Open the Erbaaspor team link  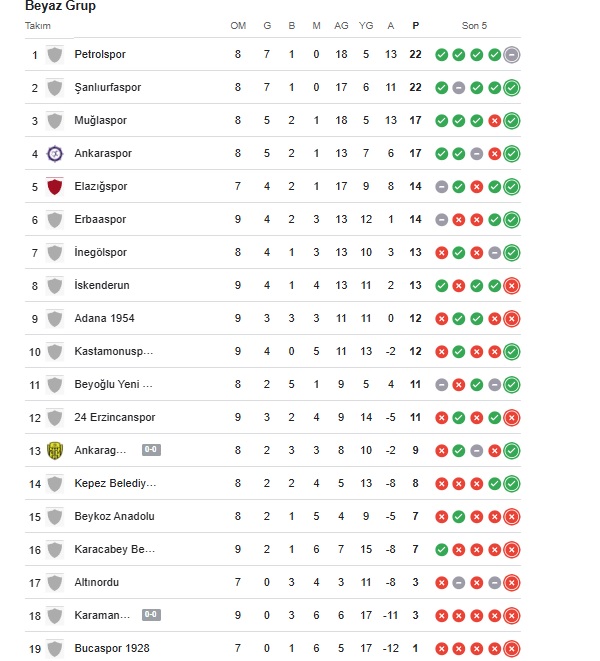[x=100, y=219]
